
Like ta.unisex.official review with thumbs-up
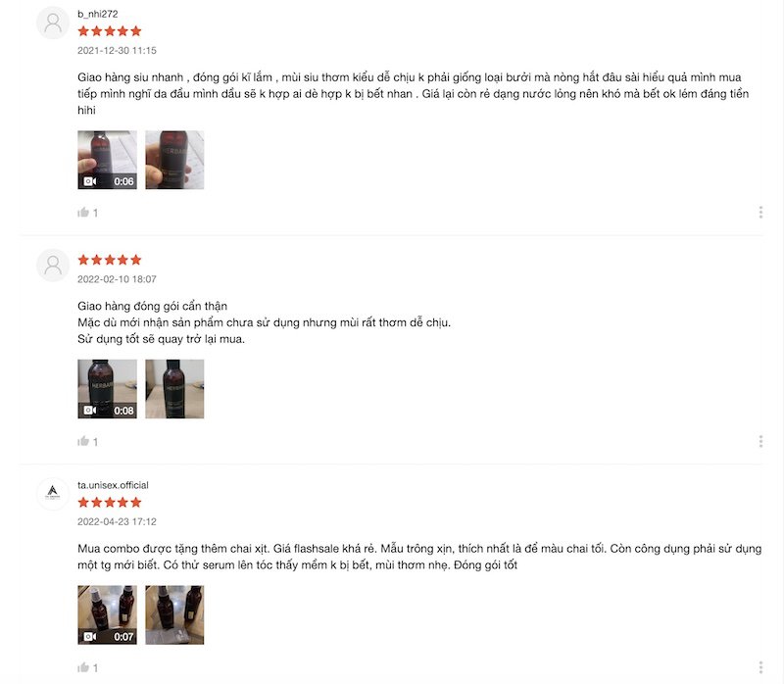click(83, 667)
